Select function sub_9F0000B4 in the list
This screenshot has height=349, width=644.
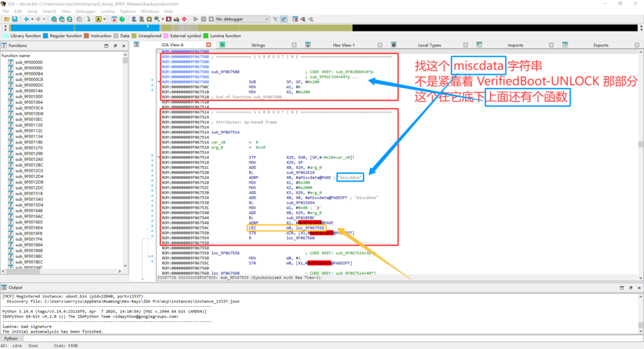29,74
